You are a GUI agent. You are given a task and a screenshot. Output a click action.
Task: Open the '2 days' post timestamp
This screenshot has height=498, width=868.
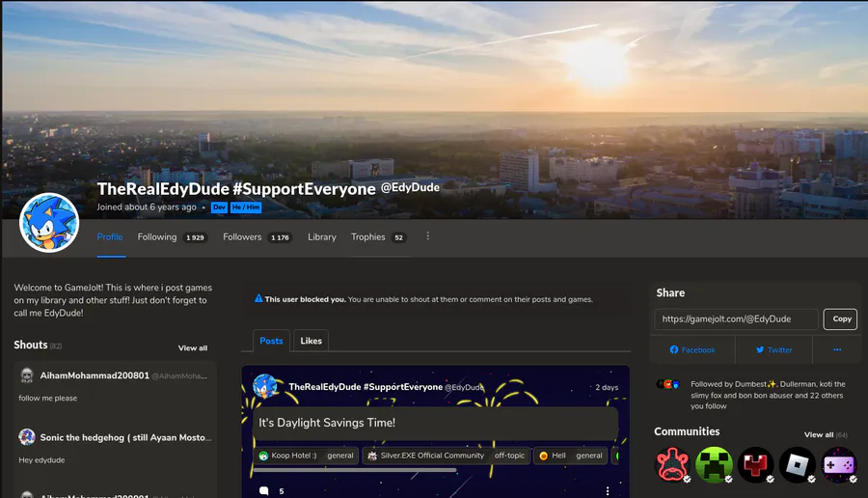[607, 387]
